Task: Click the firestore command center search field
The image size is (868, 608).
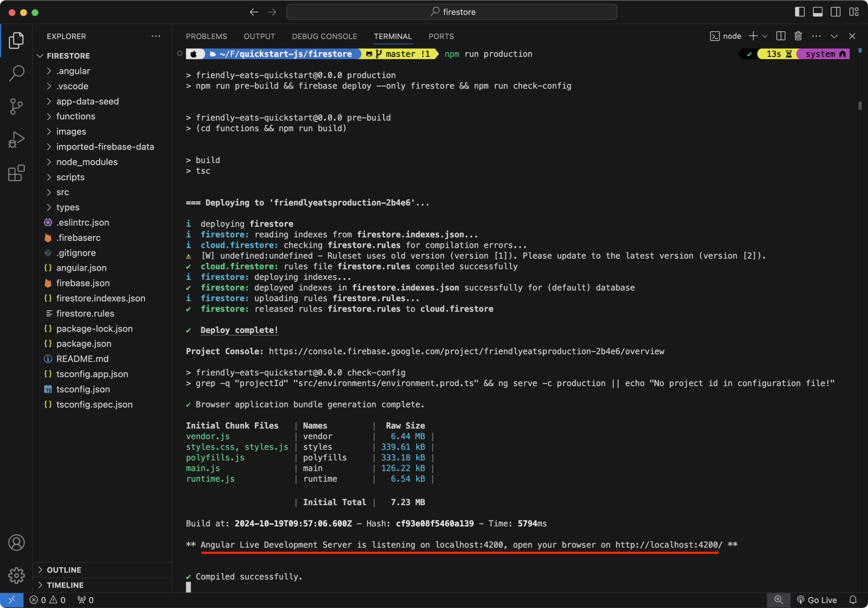Action: 452,12
